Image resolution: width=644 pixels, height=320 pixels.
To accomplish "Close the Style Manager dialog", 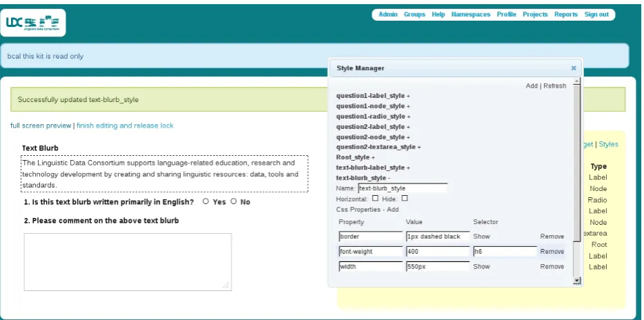I will point(574,68).
